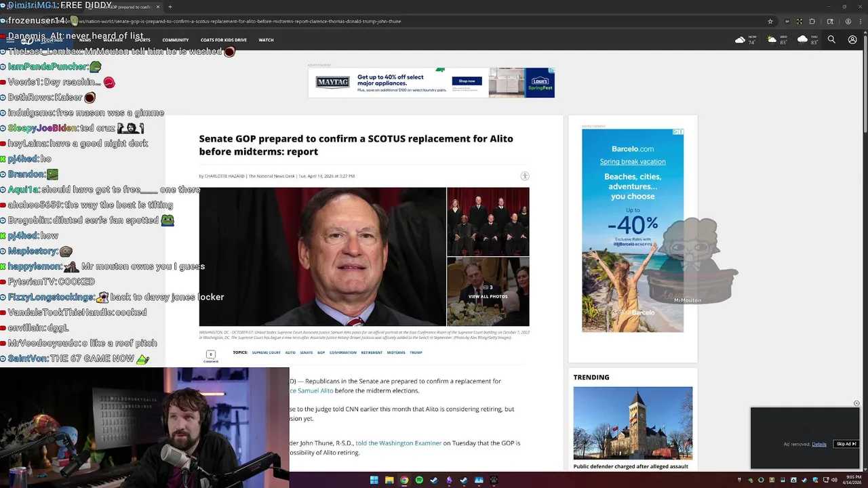Open the taskbar clock and date
868x488 pixels.
(x=852, y=480)
